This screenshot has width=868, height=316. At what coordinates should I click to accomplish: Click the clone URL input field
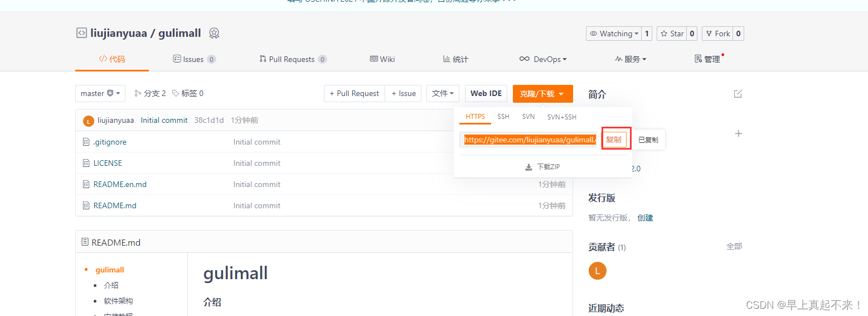point(528,140)
